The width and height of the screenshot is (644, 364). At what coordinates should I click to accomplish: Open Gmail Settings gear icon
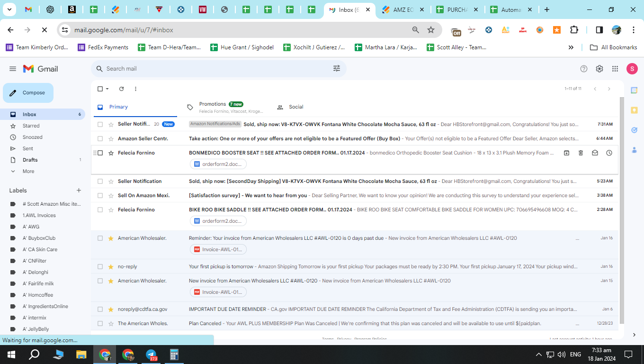coord(599,69)
